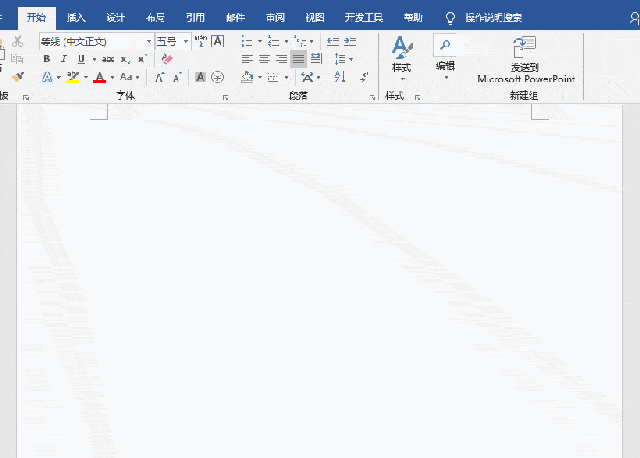The width and height of the screenshot is (640, 458).
Task: Open the Clipboard pane launcher
Action: [x=26, y=98]
